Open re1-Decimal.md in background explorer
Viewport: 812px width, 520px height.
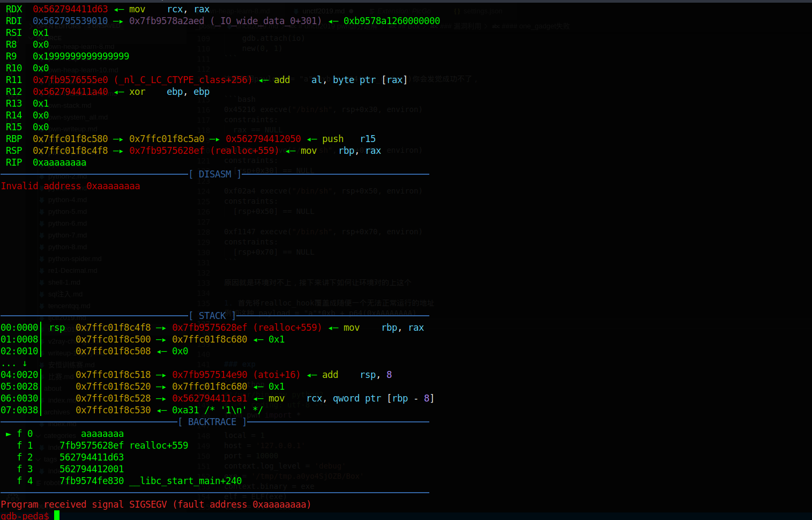72,271
